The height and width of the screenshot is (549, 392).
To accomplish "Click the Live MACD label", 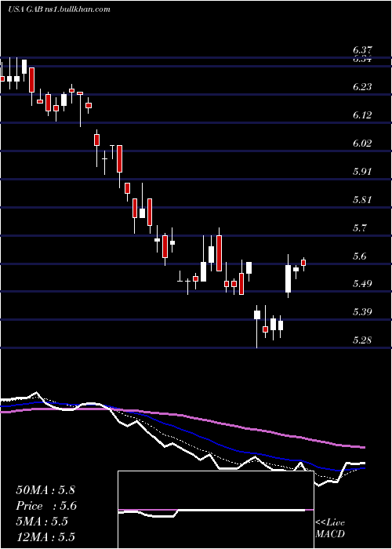I will pos(330,528).
